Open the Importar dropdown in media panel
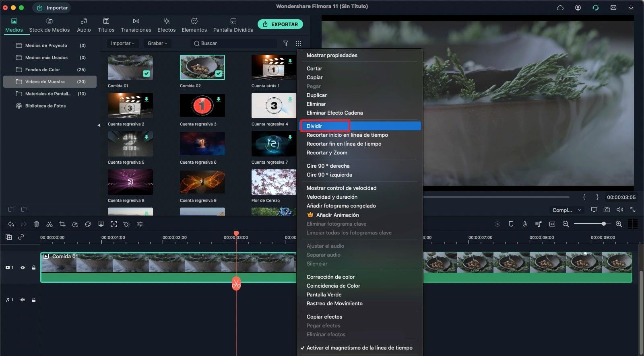644x356 pixels. tap(122, 43)
